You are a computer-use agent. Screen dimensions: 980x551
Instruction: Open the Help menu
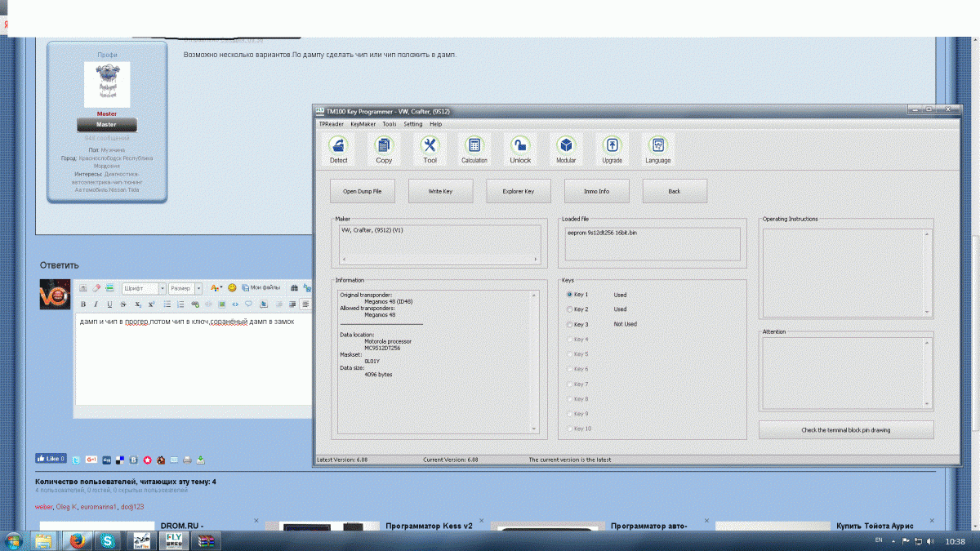click(435, 124)
